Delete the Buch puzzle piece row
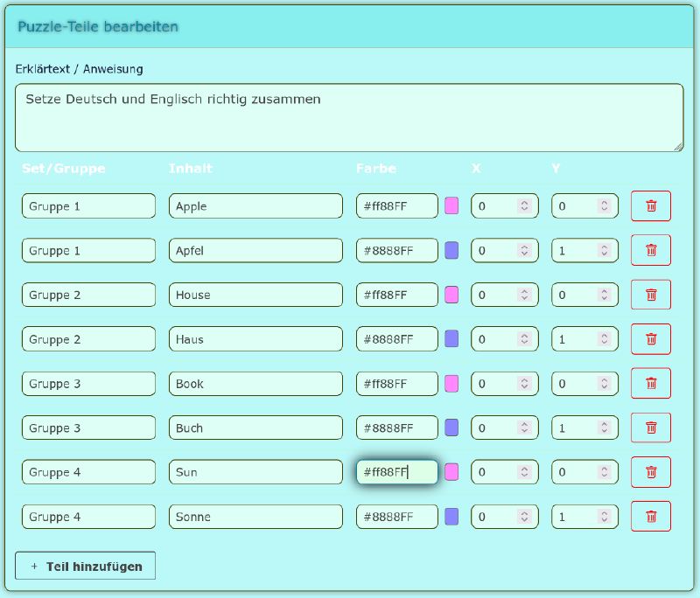This screenshot has height=598, width=700. pos(651,428)
